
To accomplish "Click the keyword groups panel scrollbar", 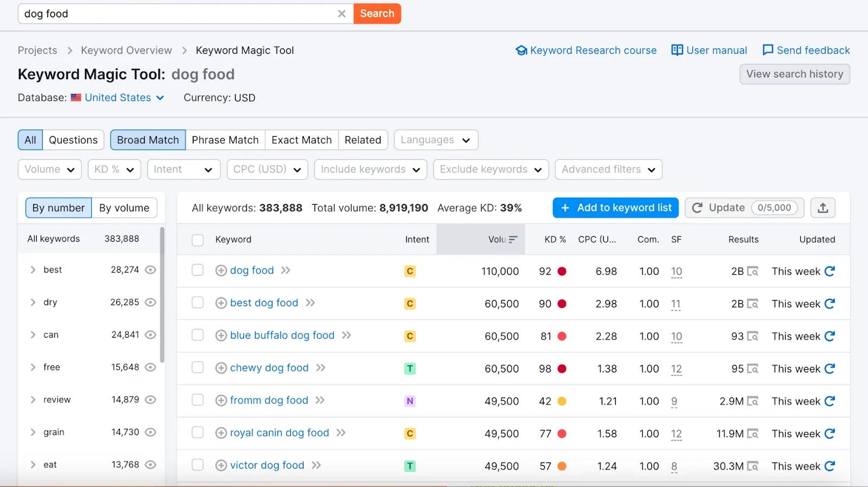I will [162, 295].
